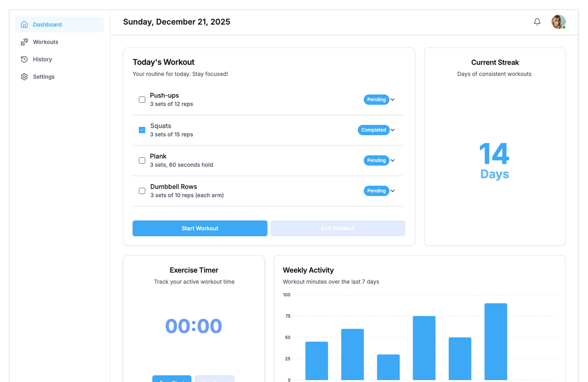Check the Push-ups checkbox

[142, 100]
